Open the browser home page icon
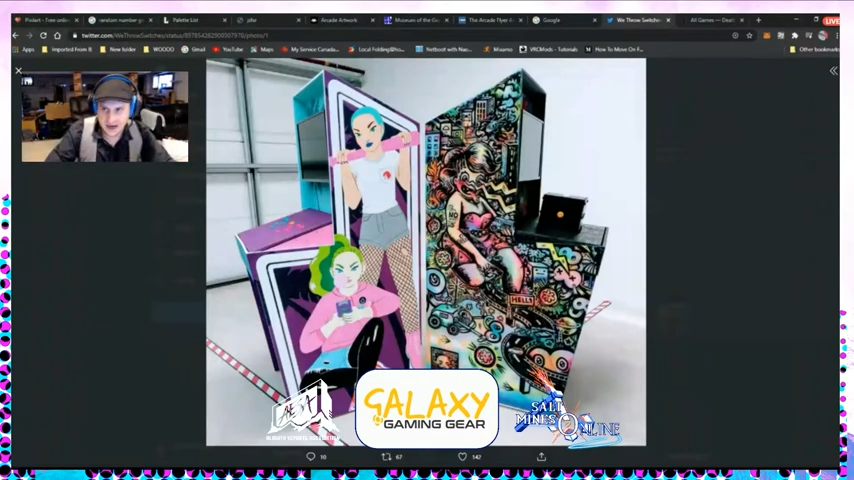This screenshot has height=480, width=854. tap(57, 35)
